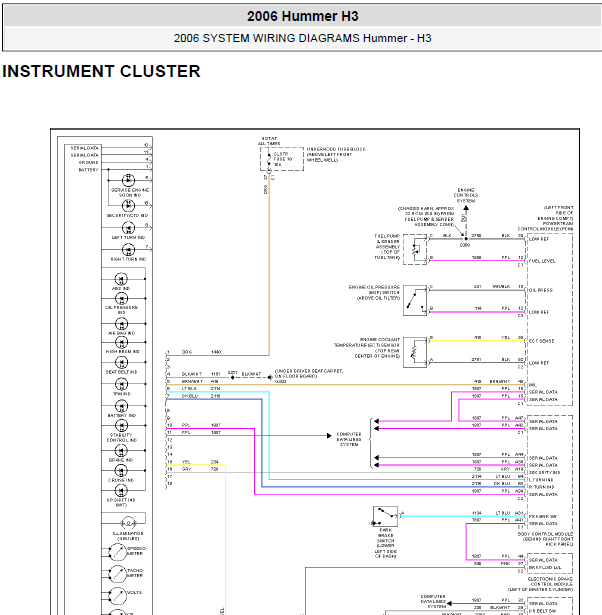Click the 'YEL' wire label at pin 15

[186, 462]
